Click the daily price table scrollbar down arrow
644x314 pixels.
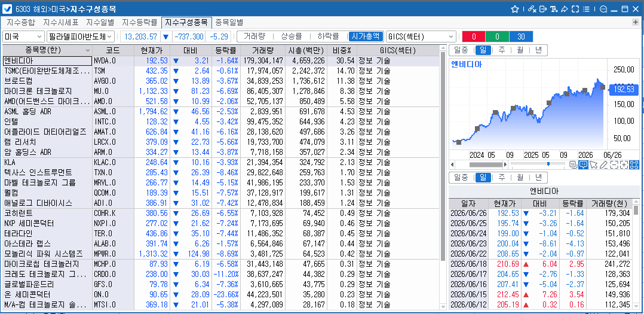tap(636, 306)
